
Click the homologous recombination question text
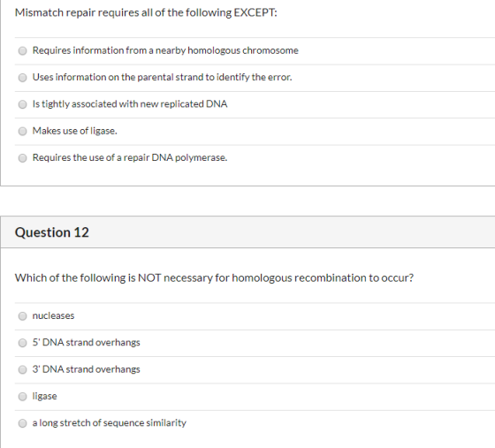tap(214, 278)
